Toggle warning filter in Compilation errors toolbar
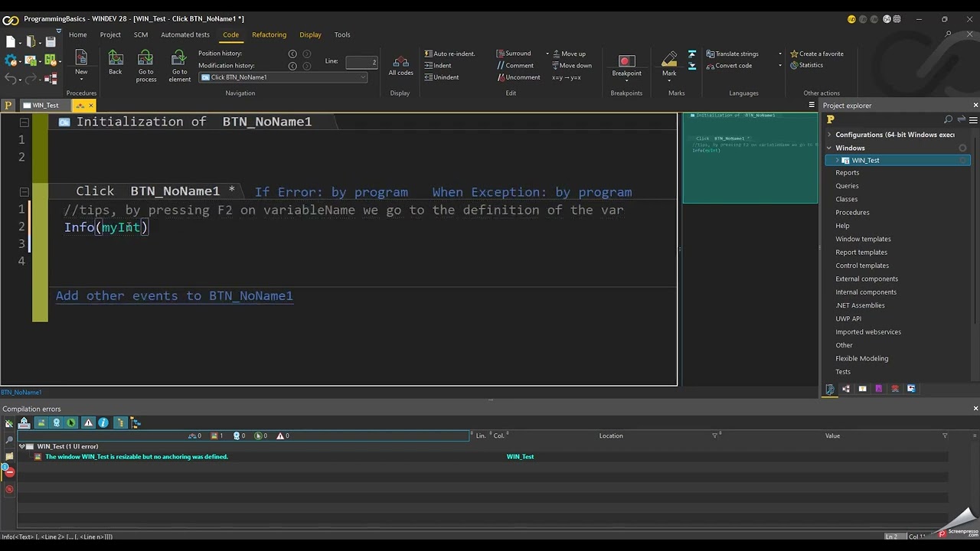 point(88,422)
